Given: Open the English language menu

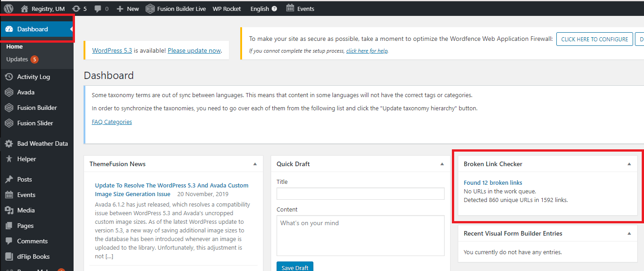Looking at the screenshot, I should [x=260, y=9].
